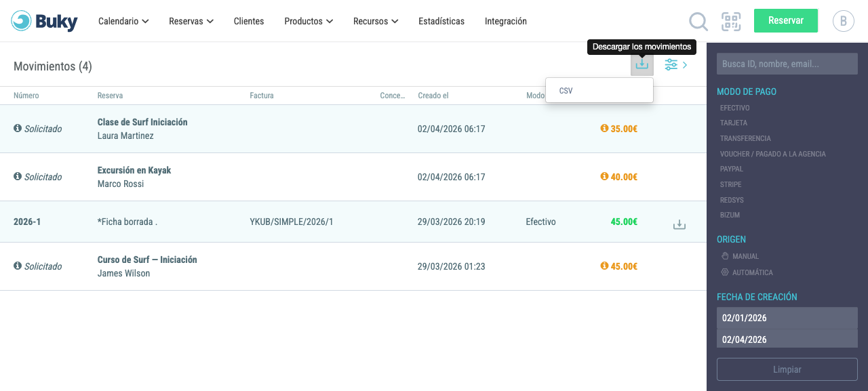
Task: Filter by Bizum payment mode
Action: point(730,215)
